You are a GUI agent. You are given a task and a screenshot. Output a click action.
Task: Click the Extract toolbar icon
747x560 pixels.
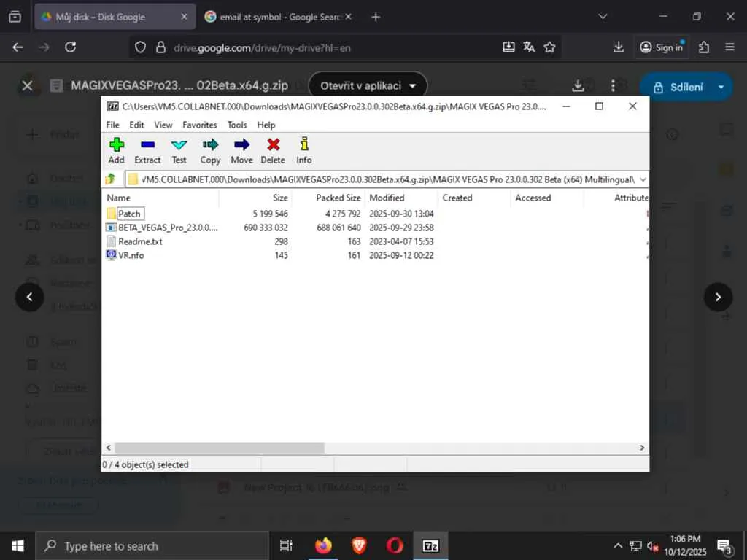coord(147,150)
